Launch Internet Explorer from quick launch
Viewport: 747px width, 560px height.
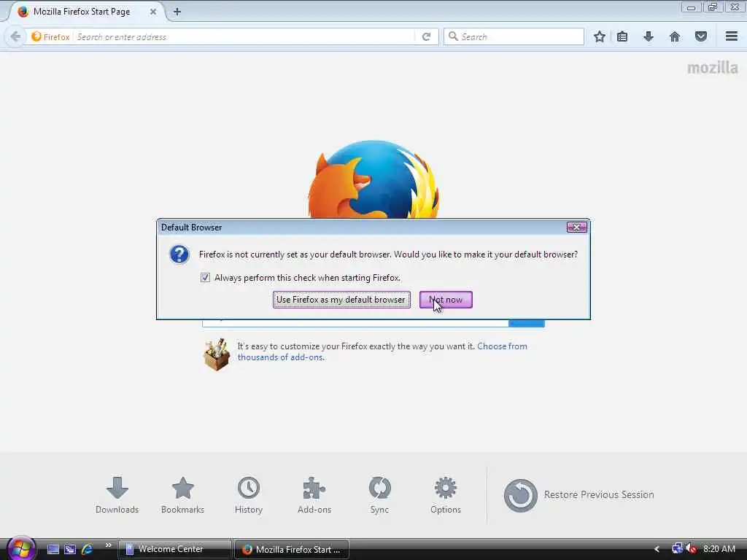pos(88,550)
